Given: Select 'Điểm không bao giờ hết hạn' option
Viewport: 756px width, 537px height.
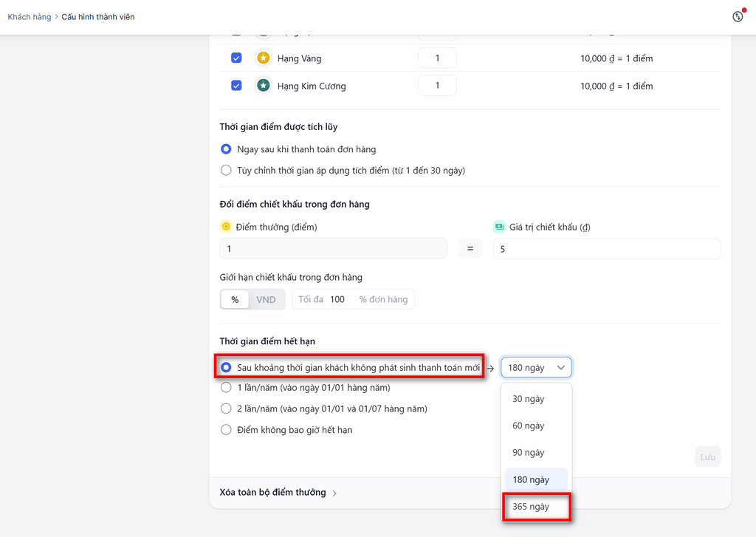Looking at the screenshot, I should click(x=226, y=430).
